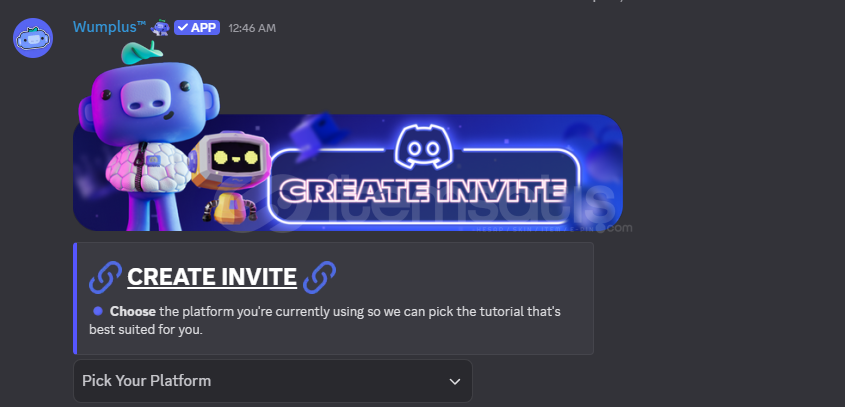This screenshot has width=845, height=407.
Task: Expand the platform menu using the chevron arrow
Action: (x=455, y=382)
